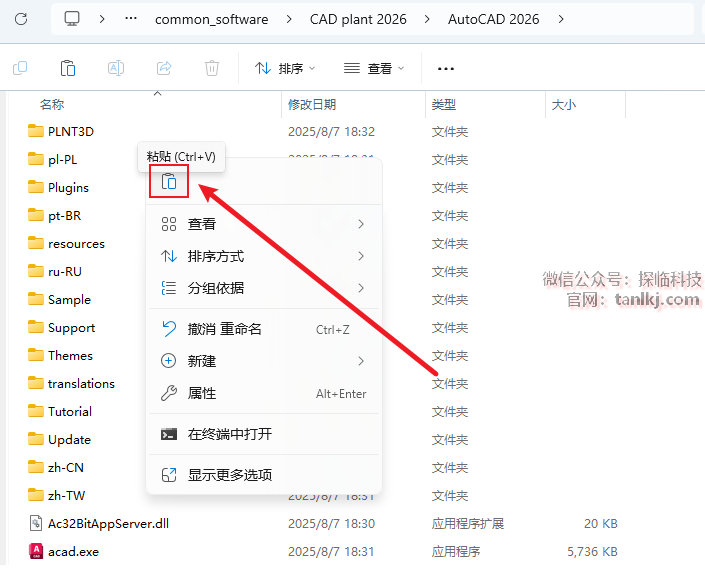Select the ru-RU folder name
Image resolution: width=705 pixels, height=571 pixels.
click(x=65, y=272)
